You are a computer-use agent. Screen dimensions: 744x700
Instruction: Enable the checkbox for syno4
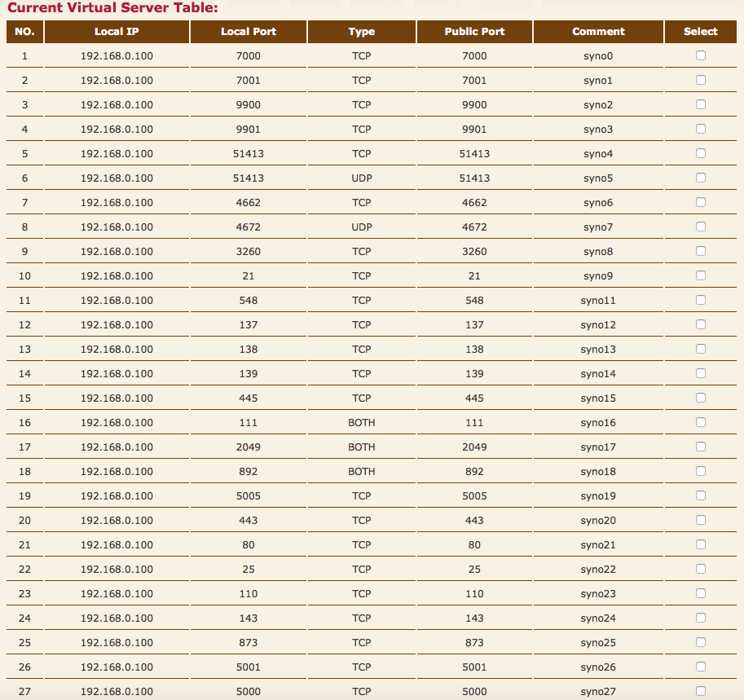click(x=700, y=153)
